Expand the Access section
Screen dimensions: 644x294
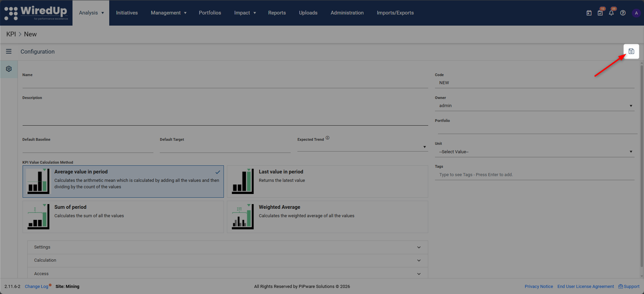pos(228,273)
